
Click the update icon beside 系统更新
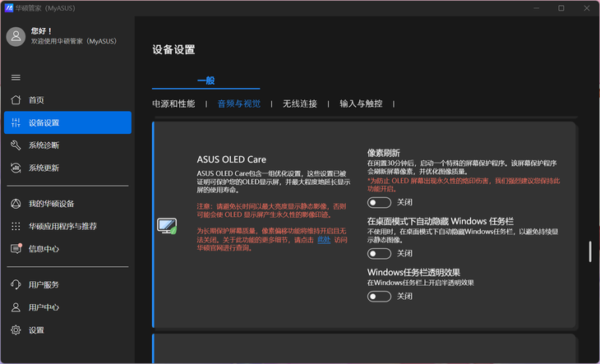point(16,168)
